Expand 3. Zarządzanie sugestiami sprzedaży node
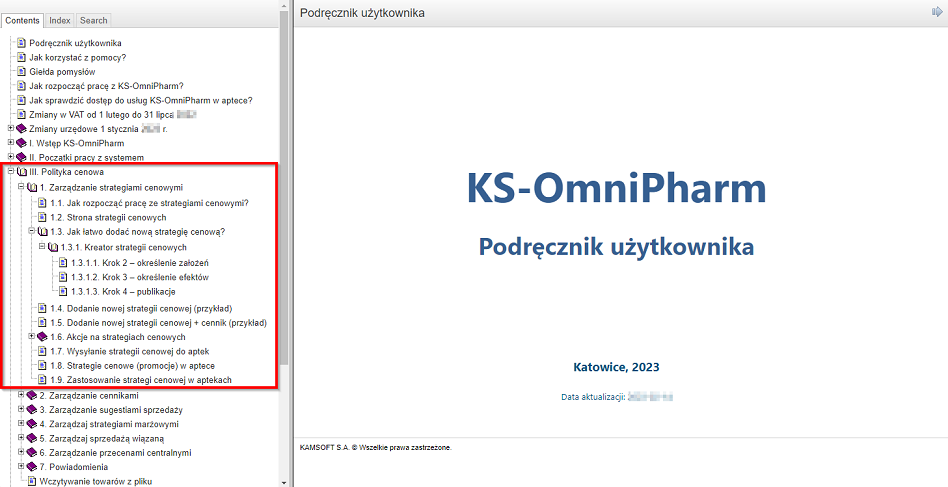This screenshot has width=948, height=487. point(21,409)
